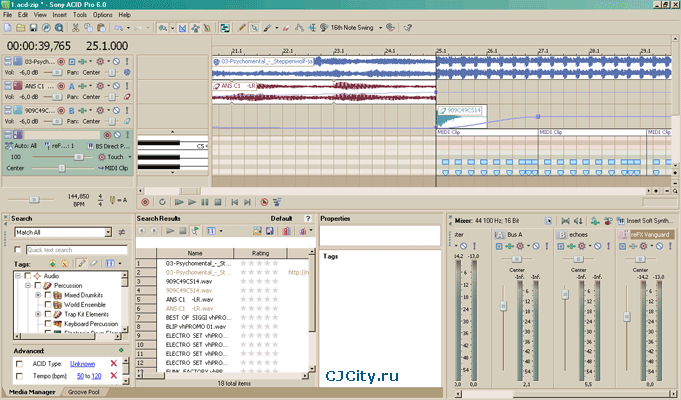Image resolution: width=681 pixels, height=400 pixels.
Task: Check the Percussion tag checkbox
Action: [x=38, y=286]
